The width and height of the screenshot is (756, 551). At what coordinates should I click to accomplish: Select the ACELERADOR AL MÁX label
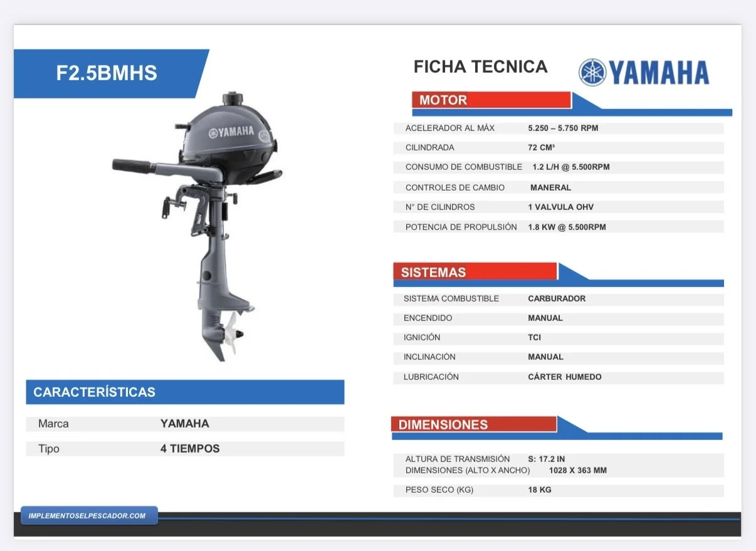450,128
